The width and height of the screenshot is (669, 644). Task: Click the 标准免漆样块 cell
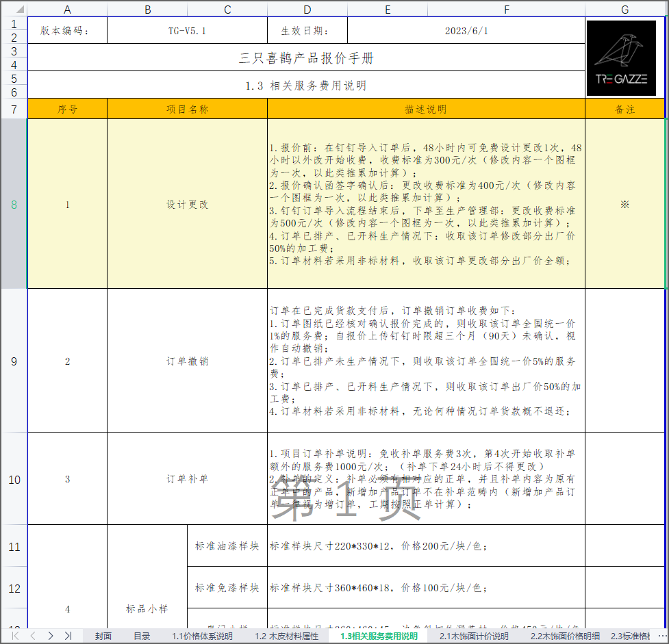227,588
